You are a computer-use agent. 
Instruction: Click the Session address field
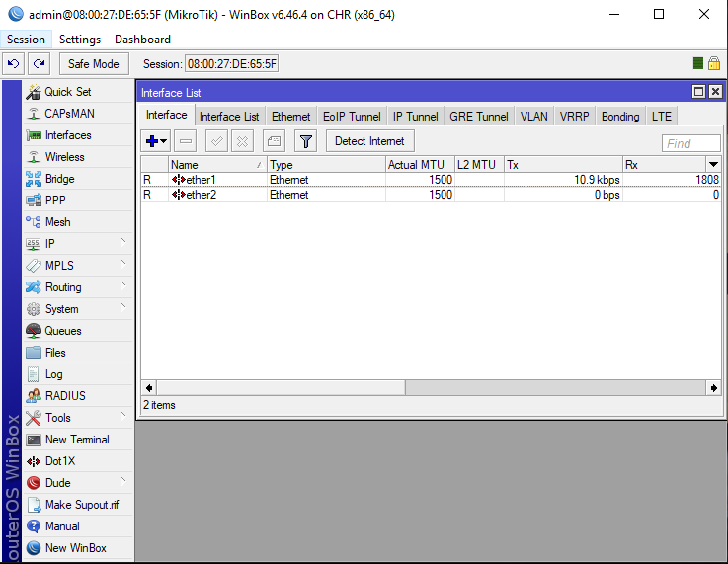coord(232,63)
